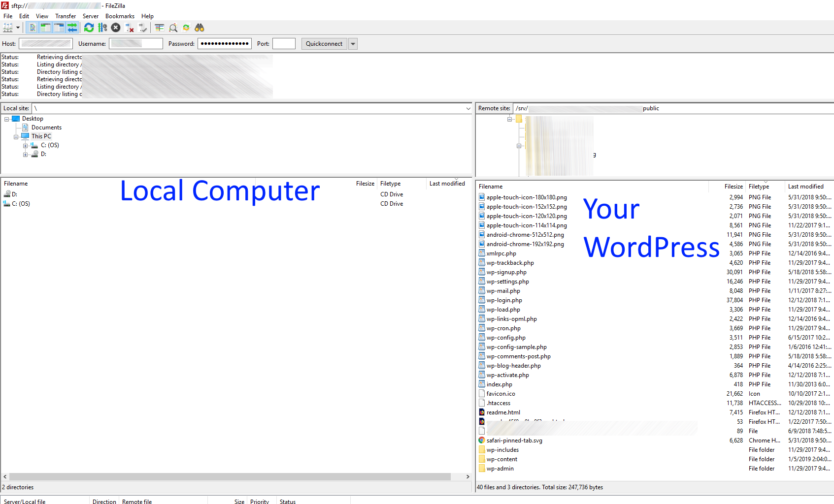This screenshot has width=834, height=504.
Task: Select favicon.ico file icon
Action: [482, 394]
